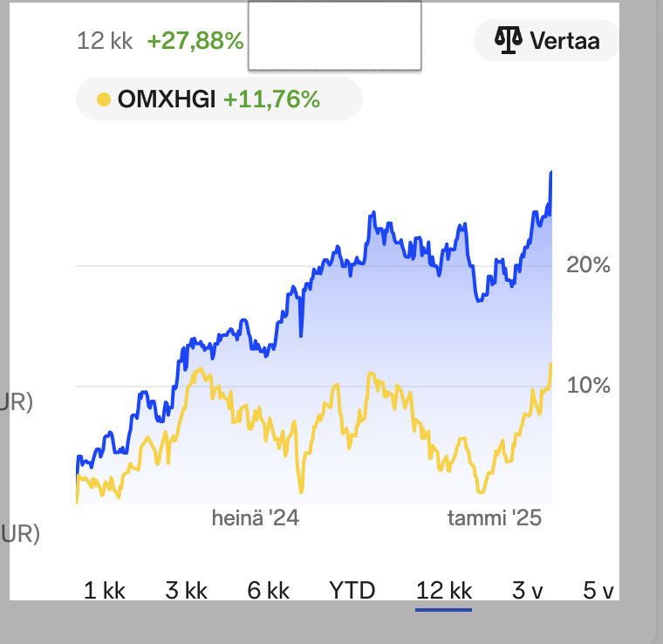Click the yellow dot beside OMXHGI
The height and width of the screenshot is (644, 663).
click(104, 99)
